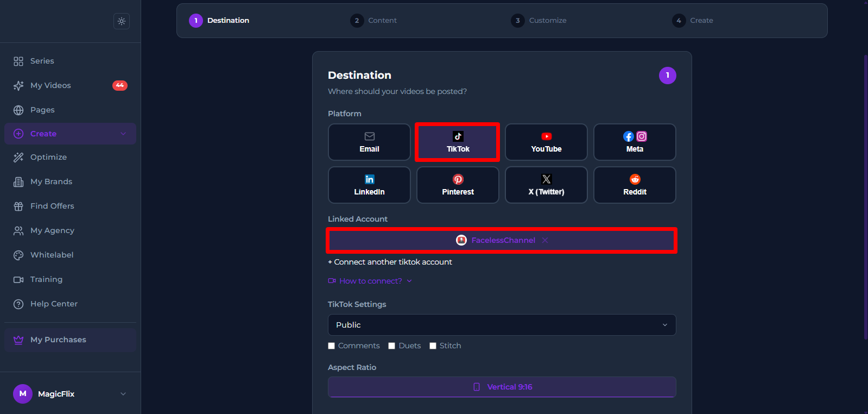The width and height of the screenshot is (868, 414).
Task: Click the 44 badge on My Videos
Action: [120, 85]
